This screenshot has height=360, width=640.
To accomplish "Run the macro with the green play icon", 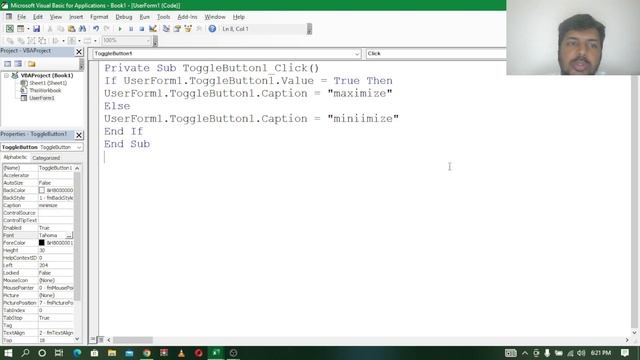I will pyautogui.click(x=120, y=29).
